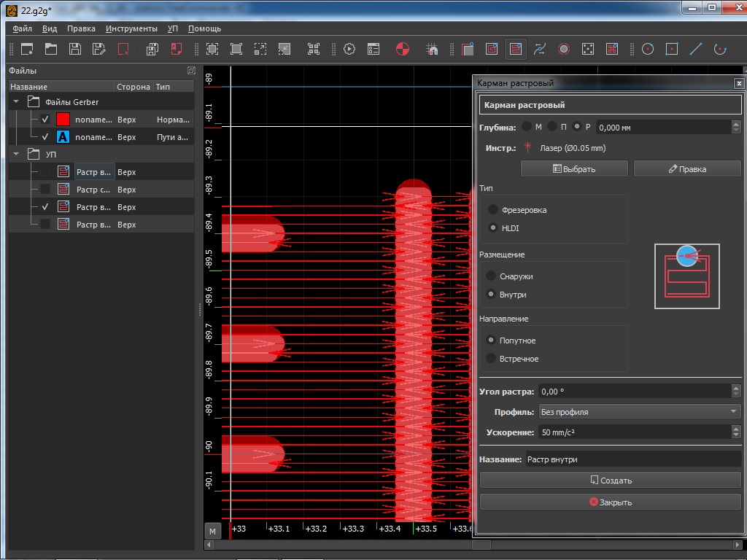Viewport: 747px width, 560px height.
Task: Open the Профиль dropdown
Action: click(x=639, y=412)
